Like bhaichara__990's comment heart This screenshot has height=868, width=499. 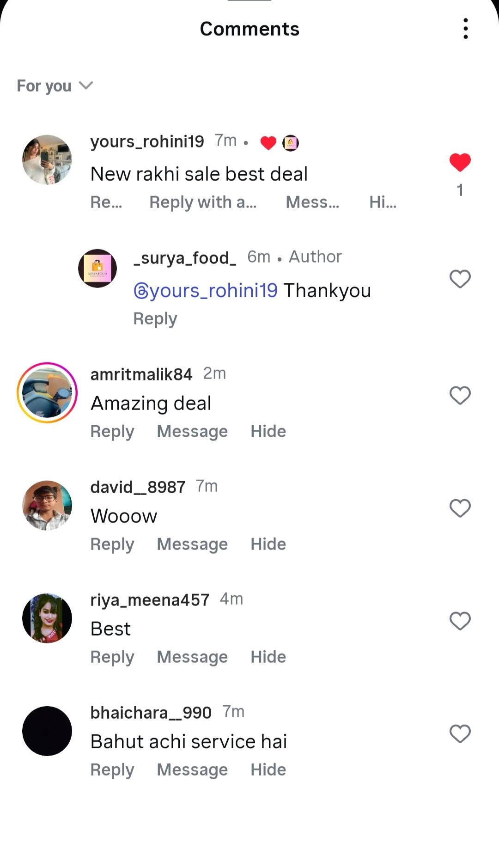(x=460, y=734)
